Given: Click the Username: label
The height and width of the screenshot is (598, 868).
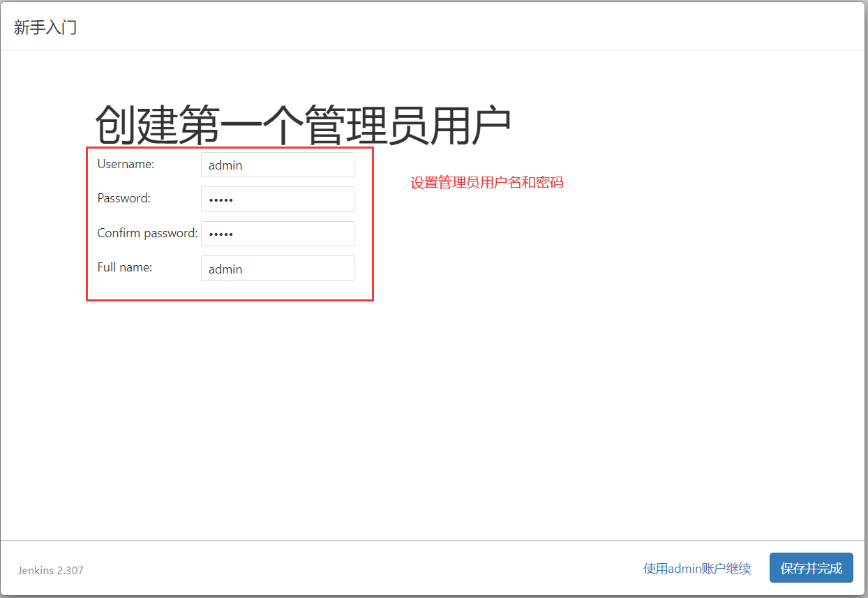Looking at the screenshot, I should [x=126, y=164].
